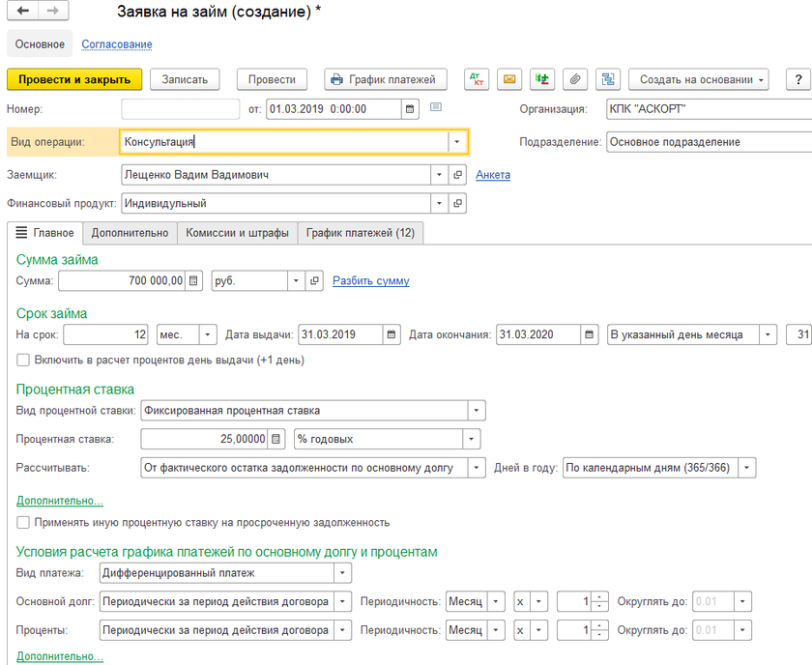
Task: Open the График платежей (12) tab
Action: click(x=360, y=233)
